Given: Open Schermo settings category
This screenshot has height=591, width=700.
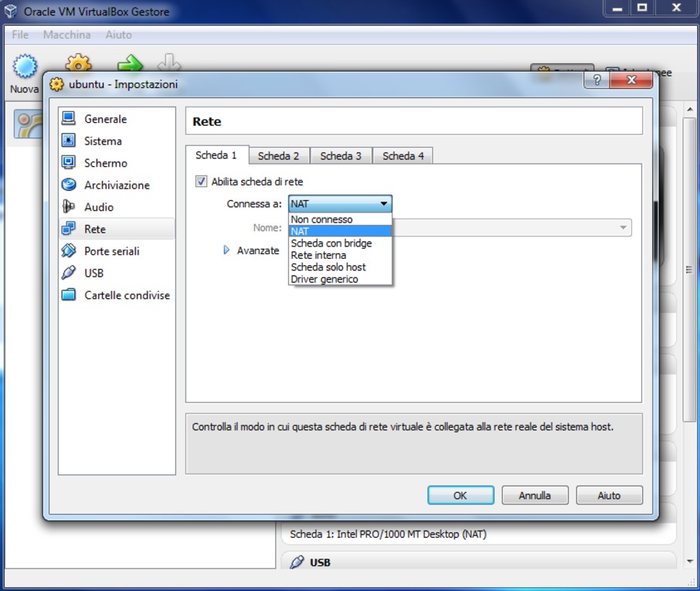Looking at the screenshot, I should tap(117, 162).
